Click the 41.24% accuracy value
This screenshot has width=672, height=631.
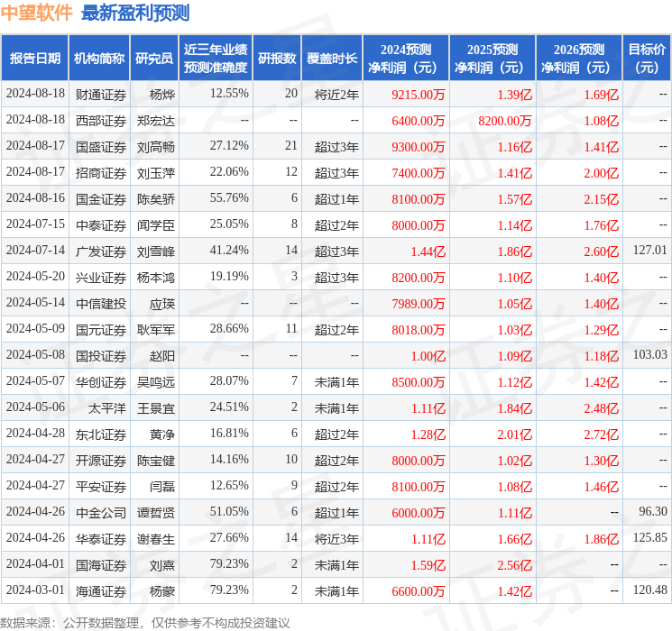coord(229,250)
